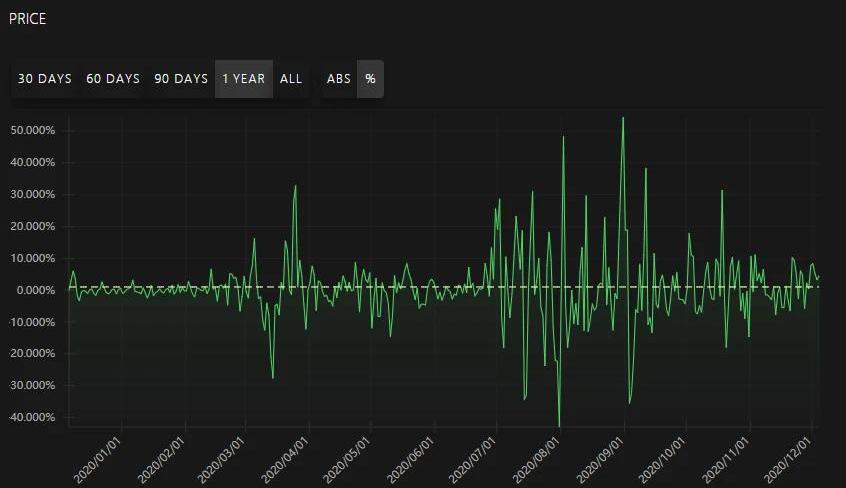Click the highest spike near 2020/09/01
Image resolution: width=846 pixels, height=488 pixels.
(x=623, y=118)
